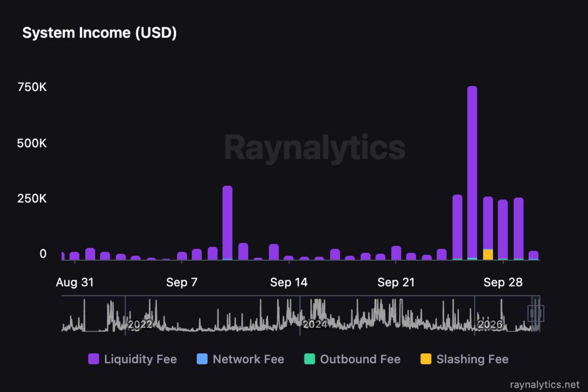The height and width of the screenshot is (392, 588).
Task: Click the Sep 21 x-axis label
Action: pyautogui.click(x=396, y=282)
